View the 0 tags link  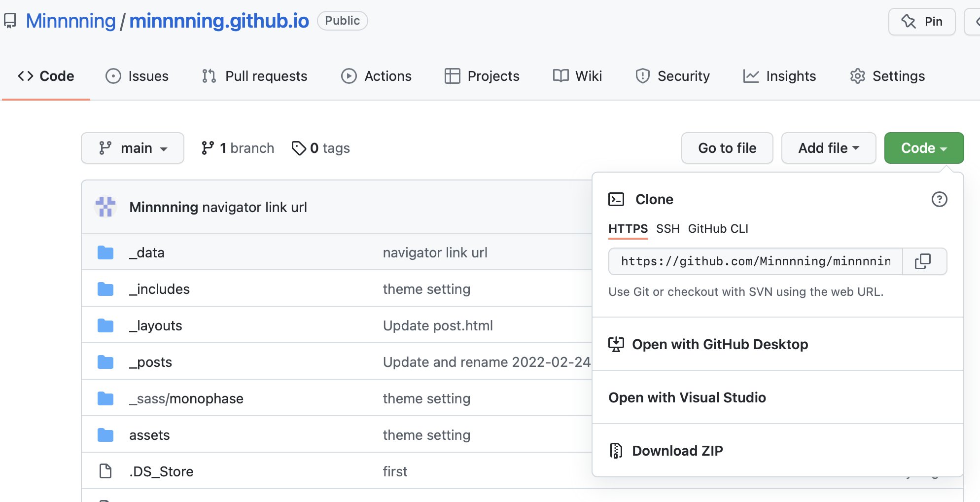(x=320, y=148)
